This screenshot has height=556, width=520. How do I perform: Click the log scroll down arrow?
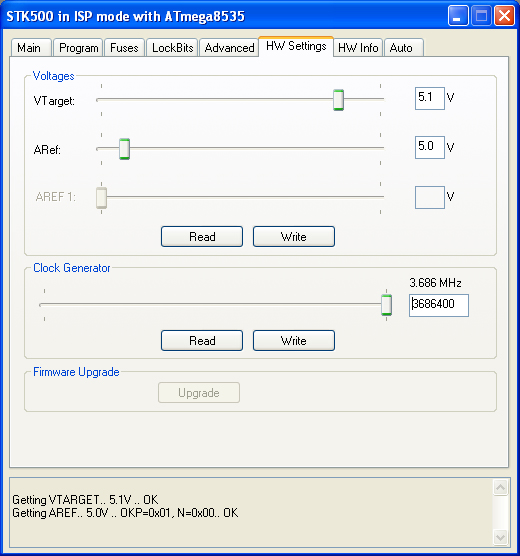point(500,537)
